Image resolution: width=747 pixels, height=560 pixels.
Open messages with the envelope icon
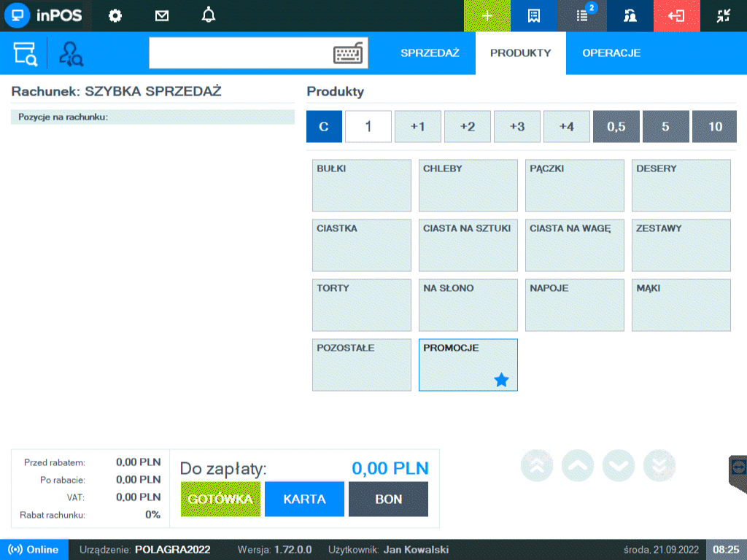tap(162, 16)
